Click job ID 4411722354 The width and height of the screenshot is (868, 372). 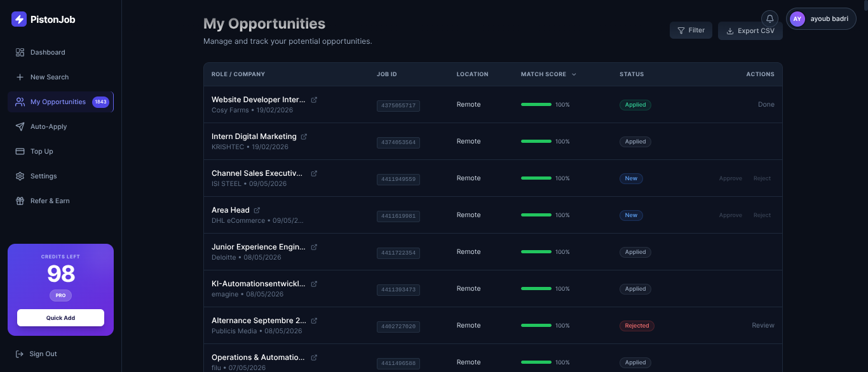click(x=398, y=253)
